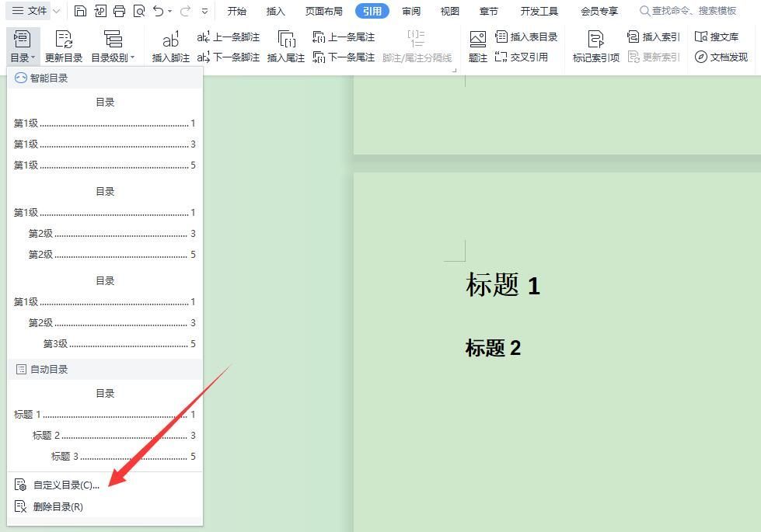Click 插入索引

click(x=653, y=37)
